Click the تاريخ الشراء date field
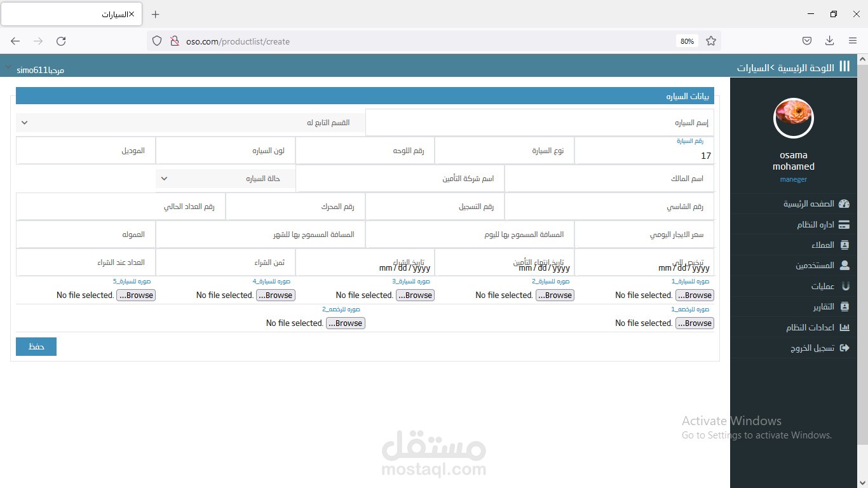 365,262
